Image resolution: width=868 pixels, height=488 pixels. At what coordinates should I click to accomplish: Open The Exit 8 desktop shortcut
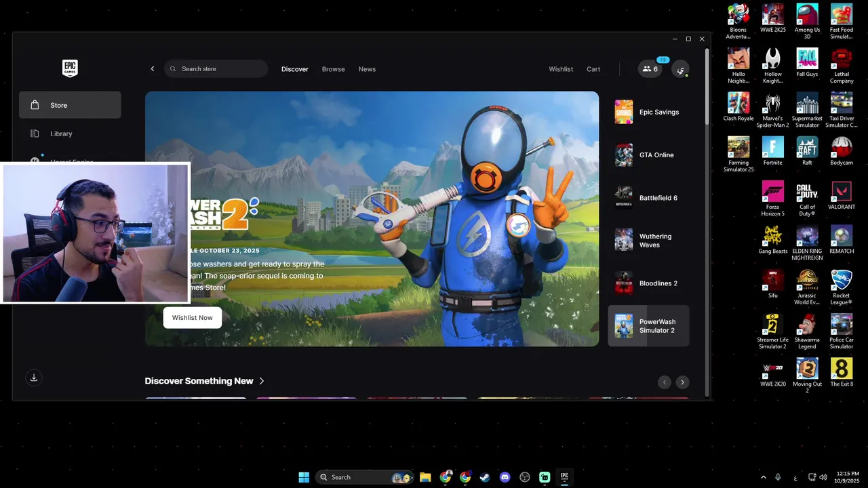coord(842,373)
